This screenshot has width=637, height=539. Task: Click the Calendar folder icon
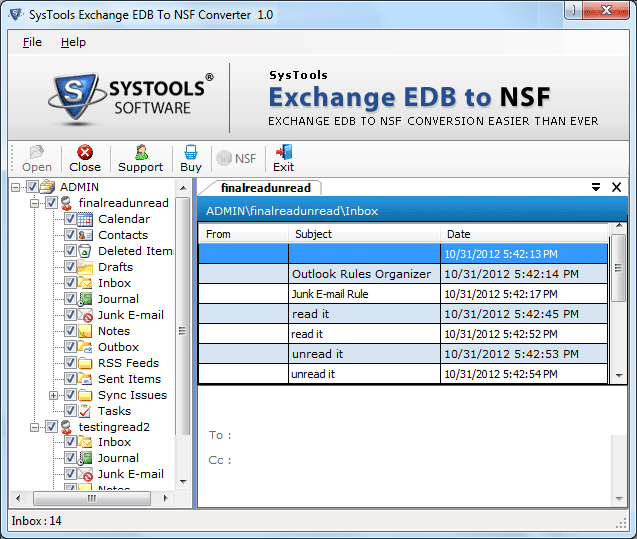pos(85,219)
